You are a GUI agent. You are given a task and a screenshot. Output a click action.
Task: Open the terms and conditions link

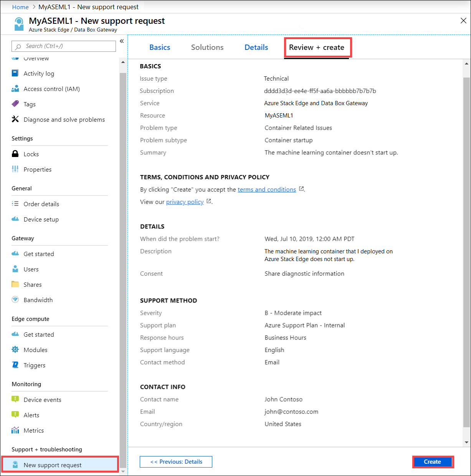click(x=267, y=190)
